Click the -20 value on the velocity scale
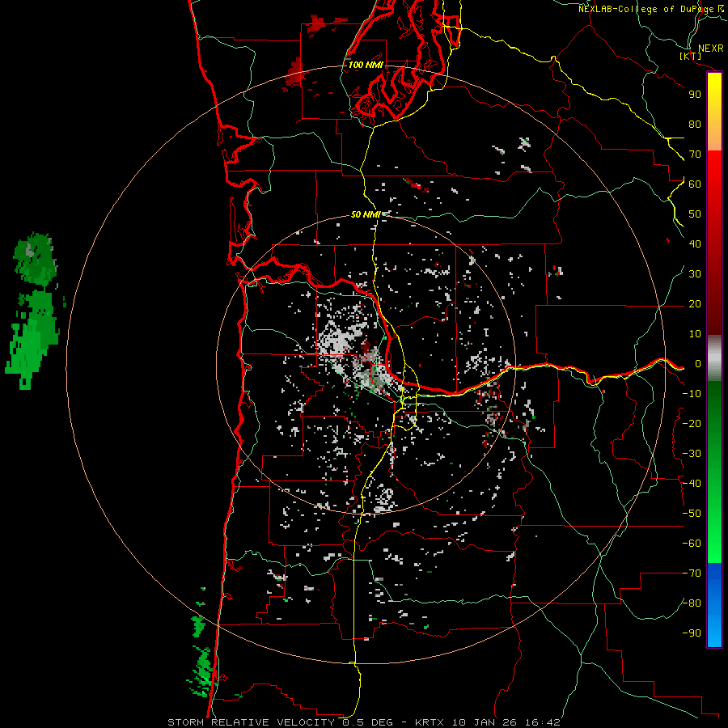The height and width of the screenshot is (728, 728). click(x=692, y=424)
